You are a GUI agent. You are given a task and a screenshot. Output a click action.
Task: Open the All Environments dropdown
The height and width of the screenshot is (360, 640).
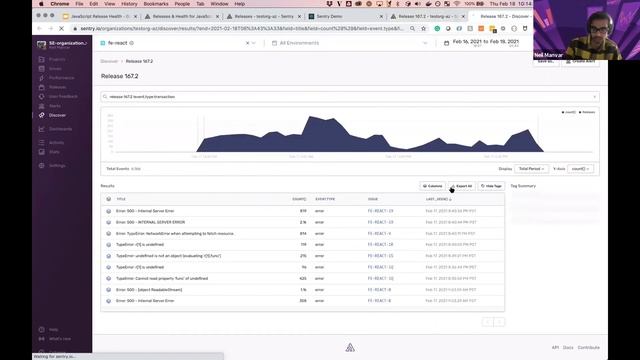(350, 43)
